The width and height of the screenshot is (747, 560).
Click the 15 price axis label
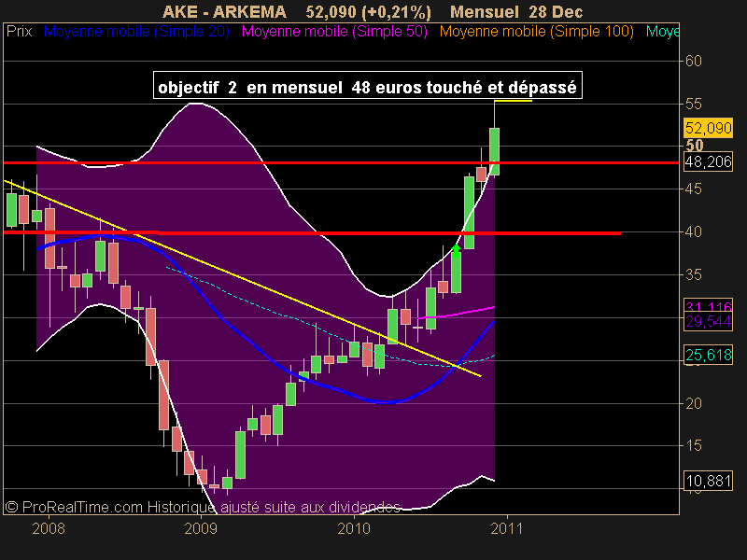[x=693, y=446]
